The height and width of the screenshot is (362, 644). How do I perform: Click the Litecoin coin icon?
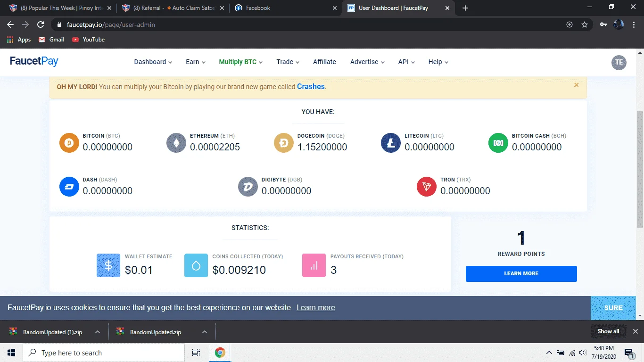pyautogui.click(x=391, y=143)
